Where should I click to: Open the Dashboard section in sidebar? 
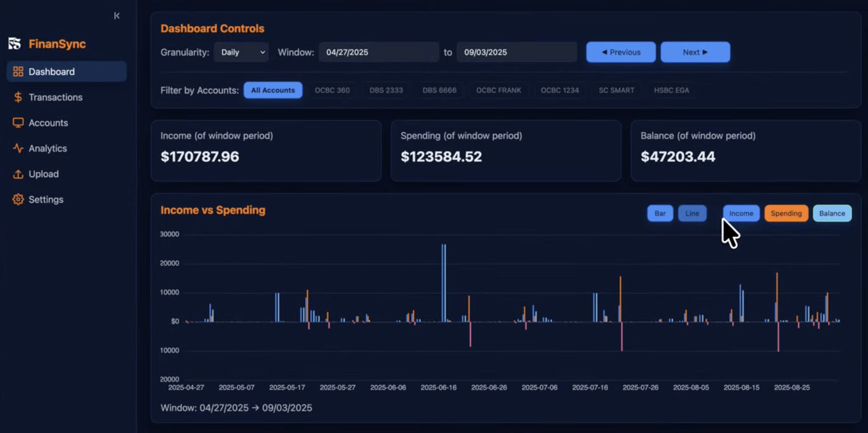tap(51, 71)
